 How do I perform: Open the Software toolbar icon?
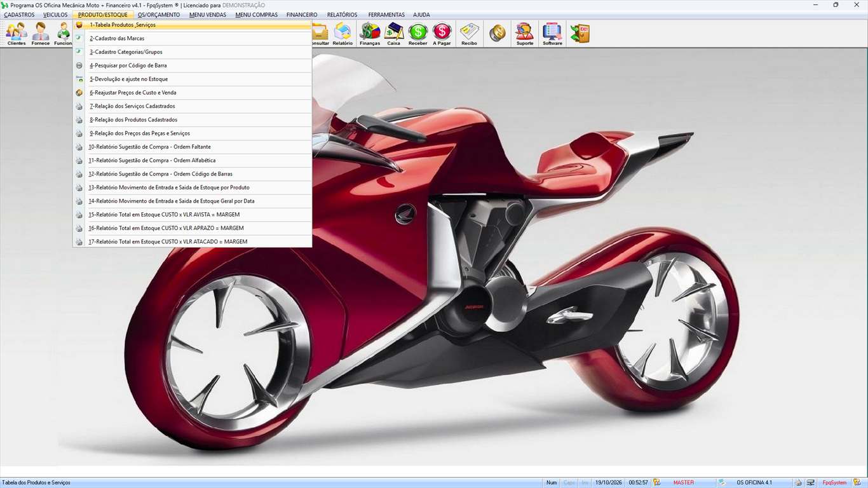[552, 34]
